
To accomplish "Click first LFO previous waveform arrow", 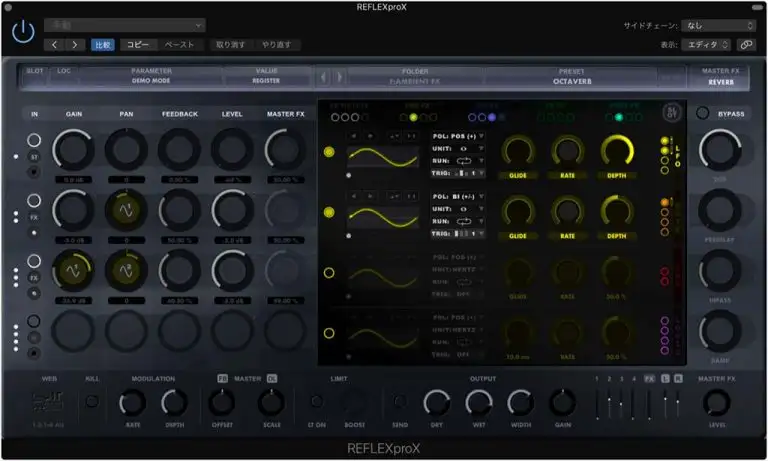I will click(354, 136).
